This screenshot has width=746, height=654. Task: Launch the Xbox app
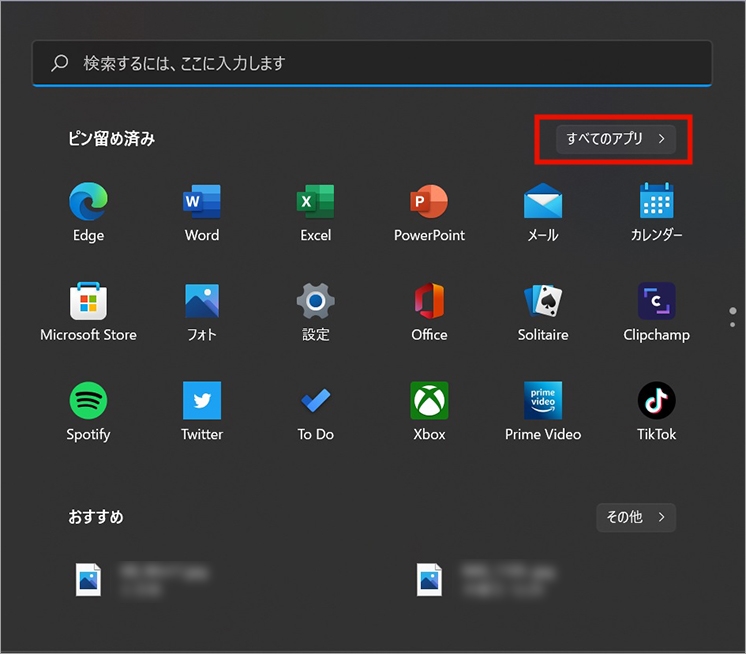pos(429,411)
